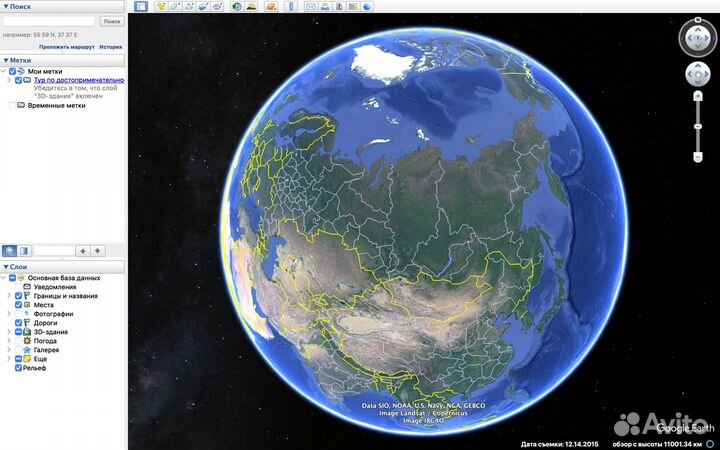Toggle the sidebar visibility toolbar button

pos(141,7)
